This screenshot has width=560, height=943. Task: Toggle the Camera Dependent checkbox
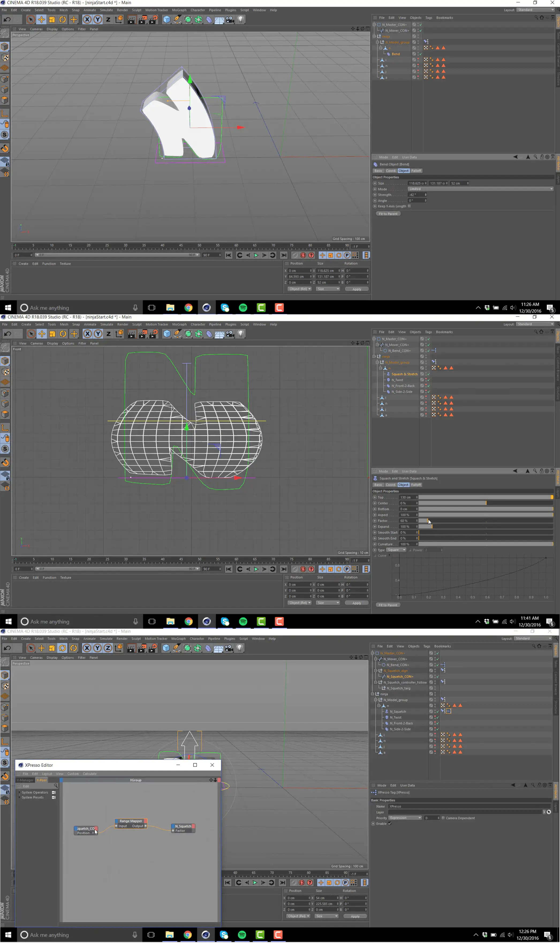pos(443,818)
